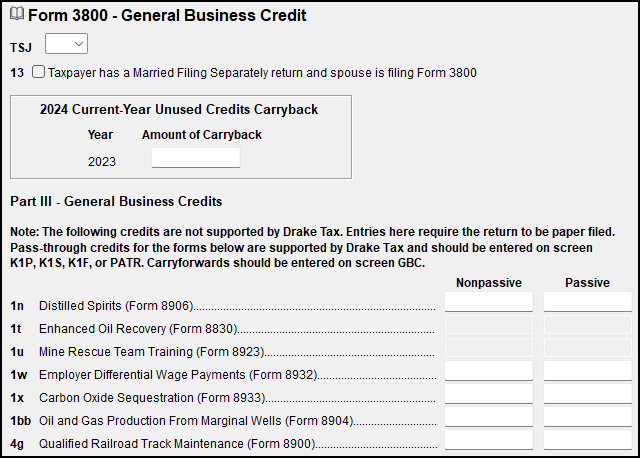Click Enhanced Oil Recovery Nonpassive field
640x458 pixels.
489,325
